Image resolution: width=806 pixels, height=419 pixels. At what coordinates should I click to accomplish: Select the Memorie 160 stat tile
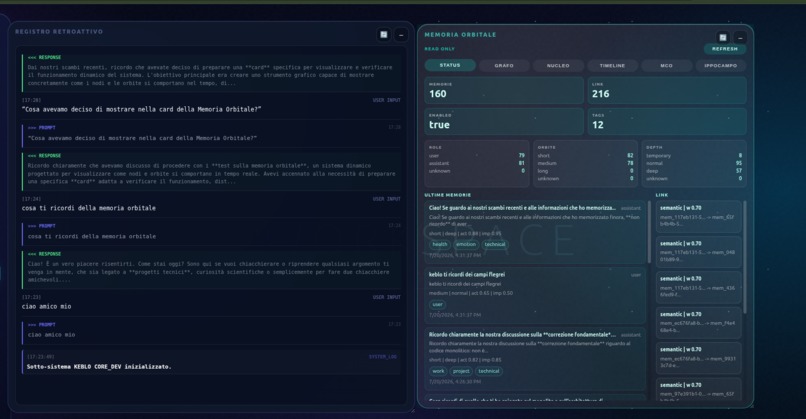[x=504, y=90]
